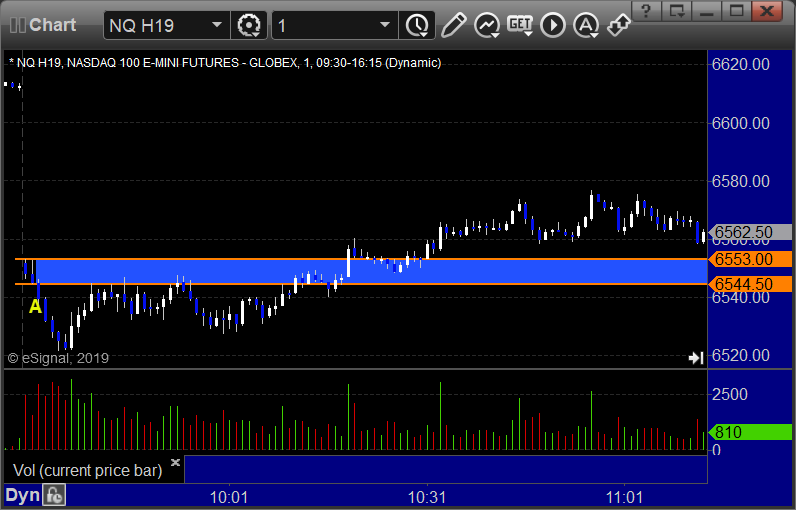The image size is (796, 510).
Task: Click the 6544.50 orange price marker
Action: click(750, 284)
